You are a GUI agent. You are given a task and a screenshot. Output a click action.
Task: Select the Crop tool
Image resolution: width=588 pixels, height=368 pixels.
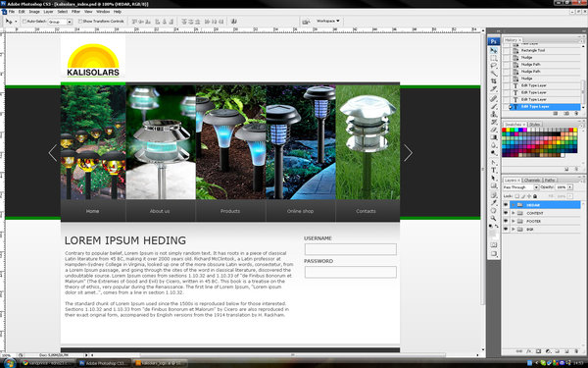(x=494, y=81)
